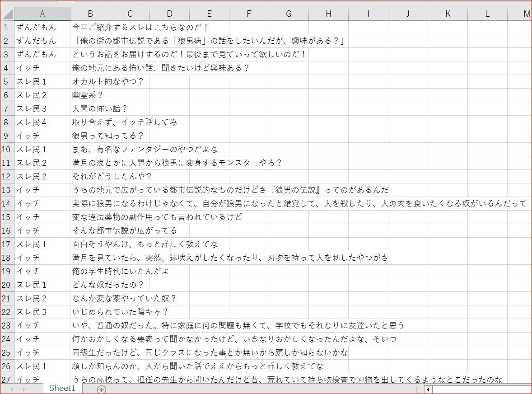This screenshot has width=532, height=394.
Task: Select column D header
Action: 170,14
